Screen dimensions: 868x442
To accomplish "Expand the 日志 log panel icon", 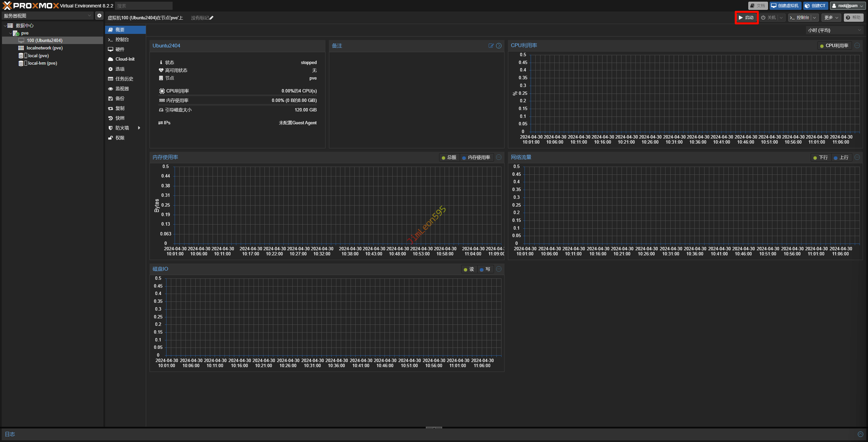I will [860, 434].
